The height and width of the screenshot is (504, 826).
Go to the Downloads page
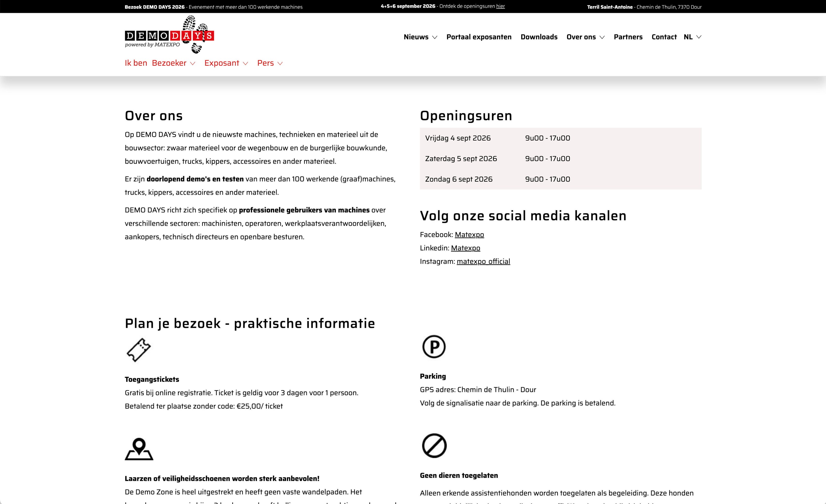(539, 37)
